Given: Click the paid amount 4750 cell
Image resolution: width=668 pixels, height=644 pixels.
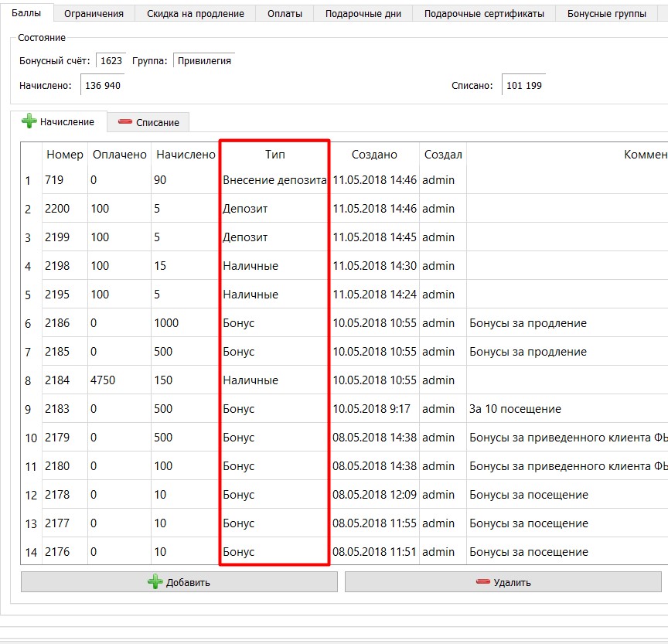Looking at the screenshot, I should point(119,380).
